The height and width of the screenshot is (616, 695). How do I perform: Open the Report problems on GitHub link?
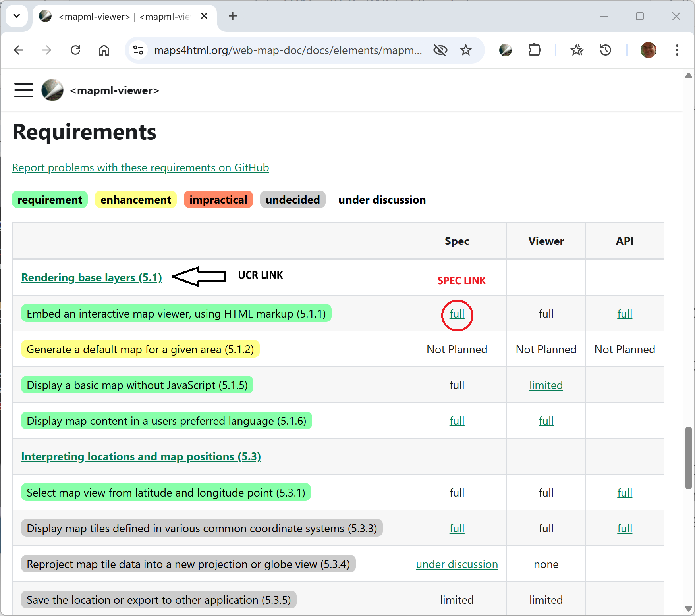point(140,167)
